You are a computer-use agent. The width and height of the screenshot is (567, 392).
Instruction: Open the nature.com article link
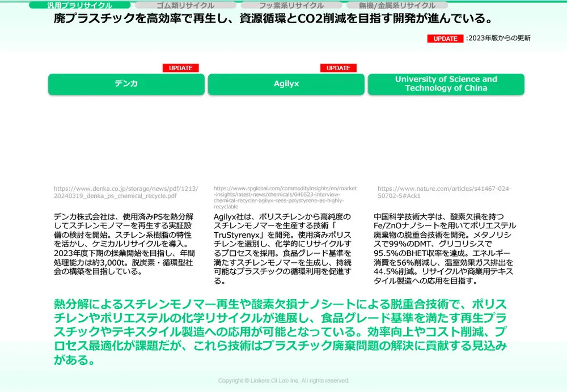(x=444, y=192)
